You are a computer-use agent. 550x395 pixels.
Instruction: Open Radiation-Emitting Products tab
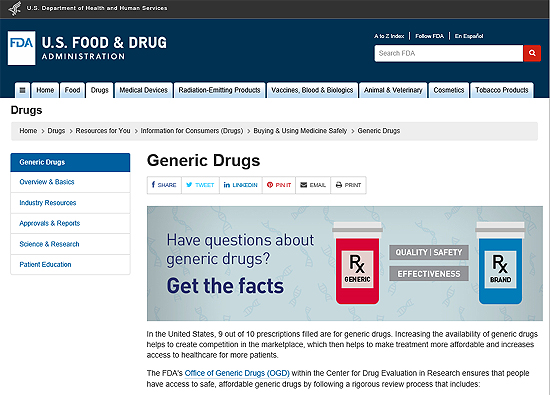tap(220, 90)
